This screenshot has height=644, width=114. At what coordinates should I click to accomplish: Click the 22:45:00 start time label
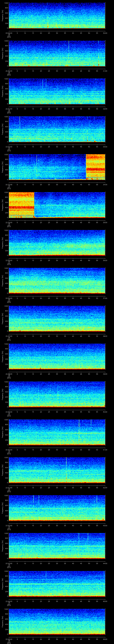[x=9, y=639]
